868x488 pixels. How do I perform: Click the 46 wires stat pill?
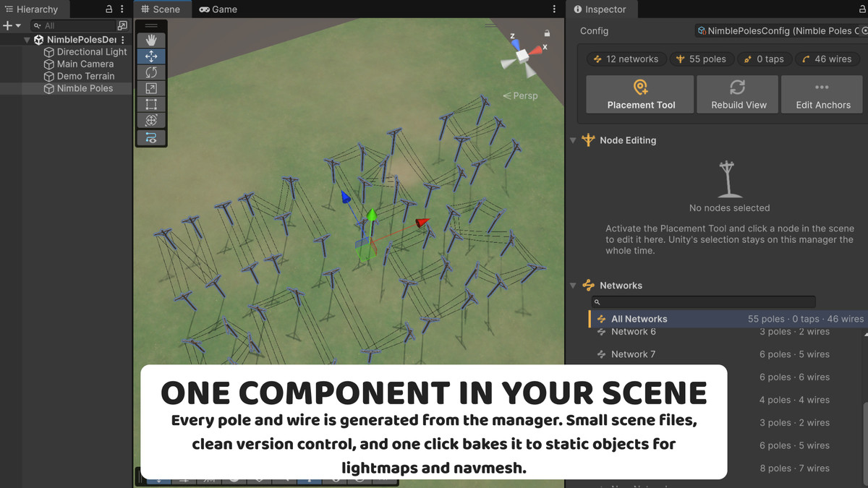click(826, 59)
